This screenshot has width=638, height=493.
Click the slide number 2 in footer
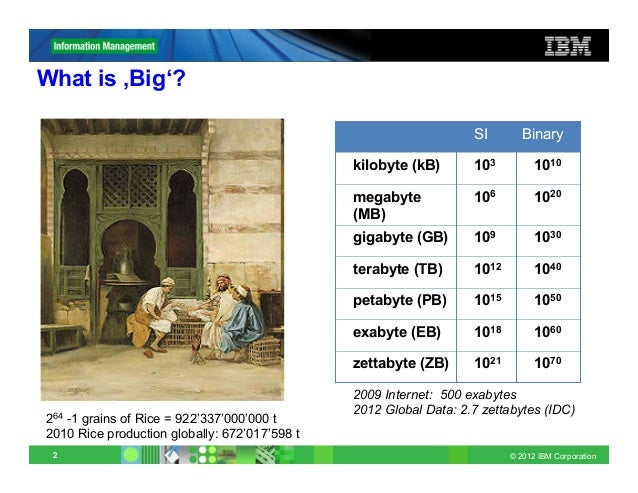point(55,455)
